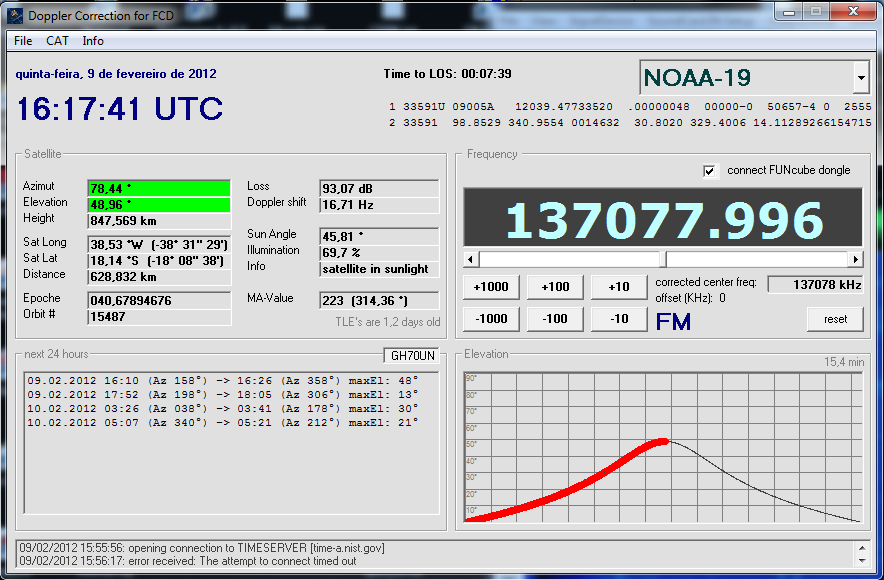Open the File menu

click(23, 41)
